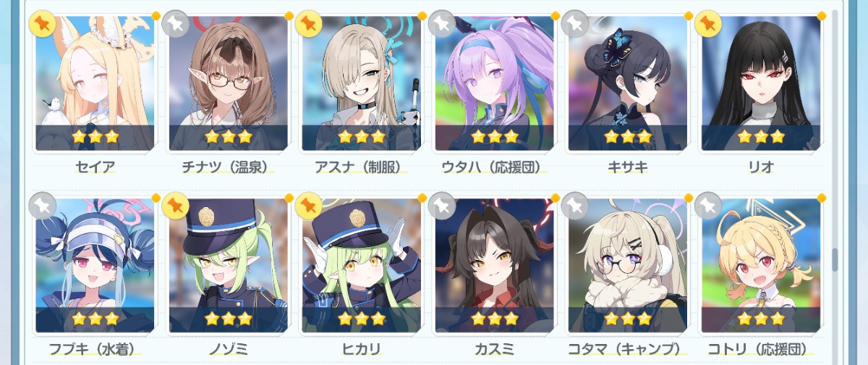Click the リオ name label
This screenshot has height=365, width=868.
(x=760, y=167)
